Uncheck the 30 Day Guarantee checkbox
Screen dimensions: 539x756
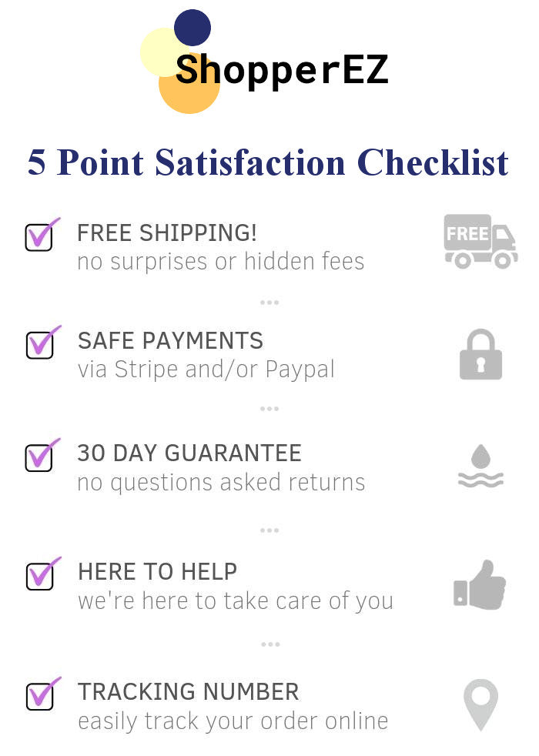pos(39,457)
